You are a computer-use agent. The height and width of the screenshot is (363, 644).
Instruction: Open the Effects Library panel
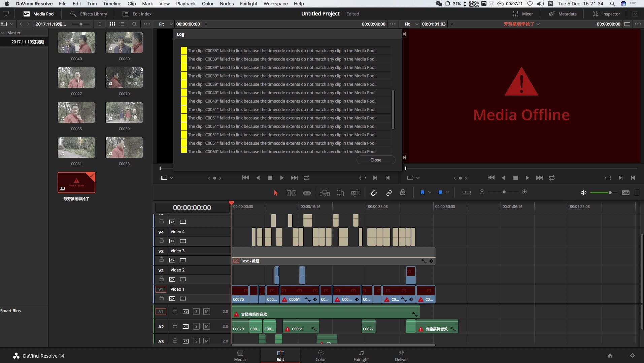(89, 14)
